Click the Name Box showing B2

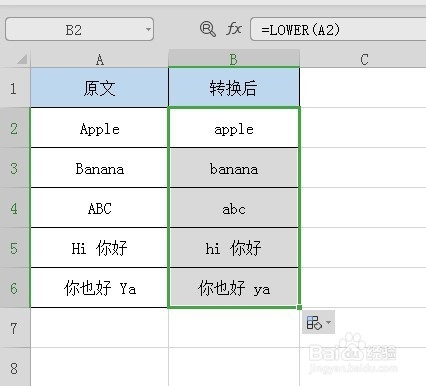[x=79, y=29]
